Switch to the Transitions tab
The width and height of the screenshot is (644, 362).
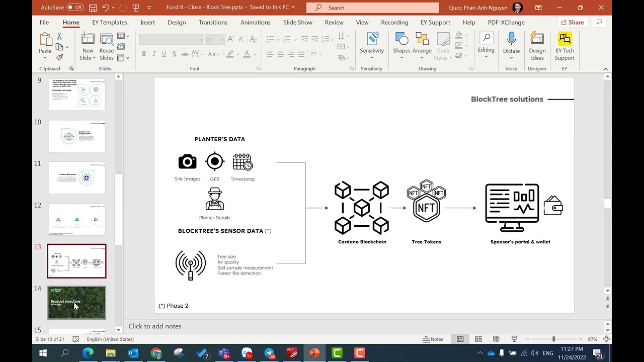(x=213, y=22)
